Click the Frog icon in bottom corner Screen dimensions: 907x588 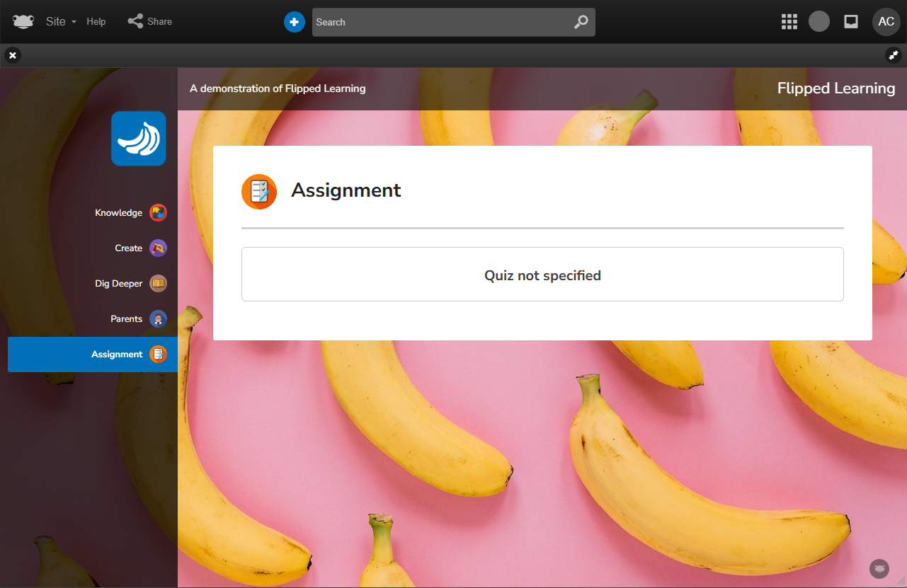point(879,568)
